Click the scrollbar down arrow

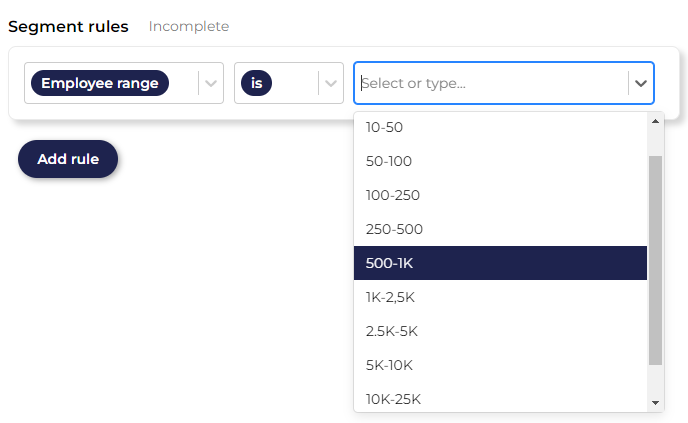click(x=656, y=402)
